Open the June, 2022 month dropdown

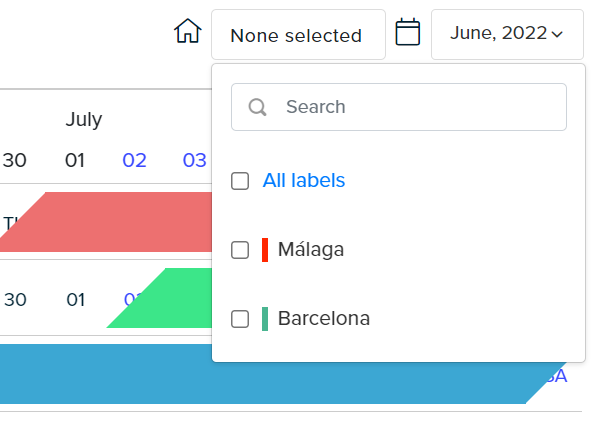click(x=507, y=34)
